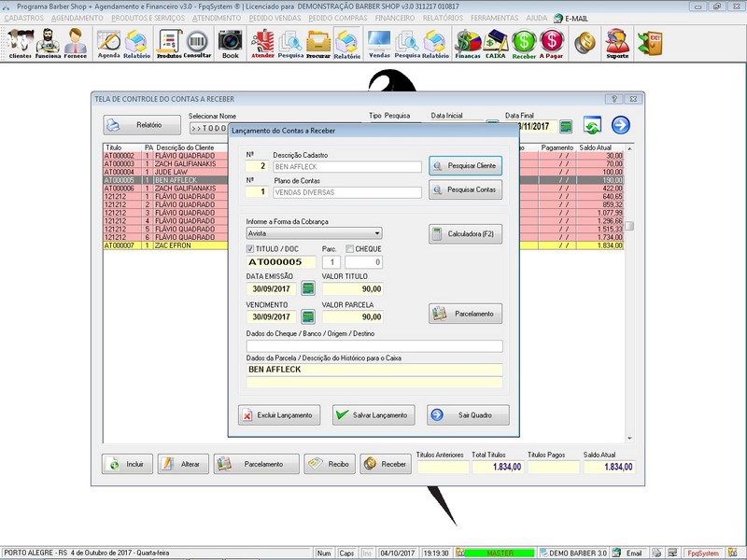The width and height of the screenshot is (747, 560).
Task: Click the Pesquisar Cliente button
Action: (465, 166)
